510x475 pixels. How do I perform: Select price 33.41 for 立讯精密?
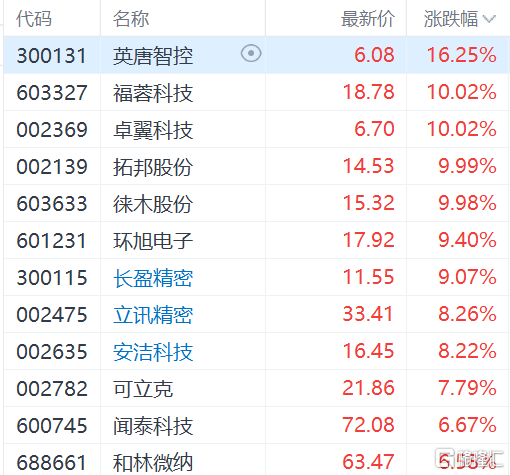[x=368, y=314]
